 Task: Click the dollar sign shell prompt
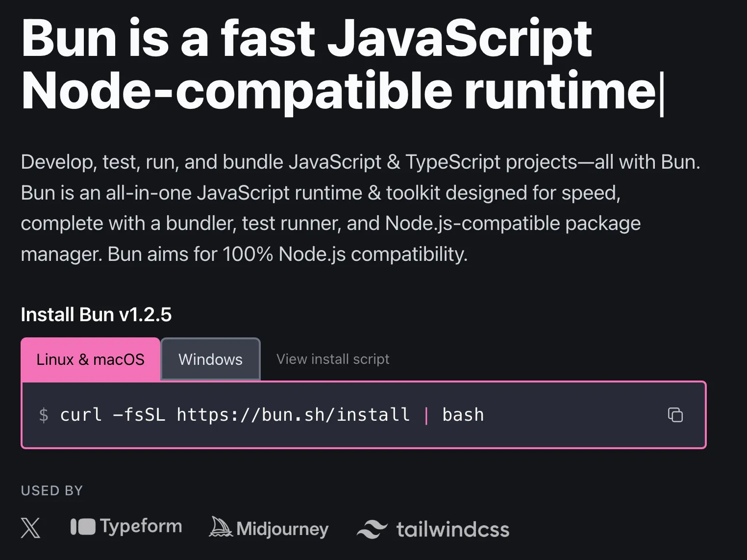click(x=44, y=415)
